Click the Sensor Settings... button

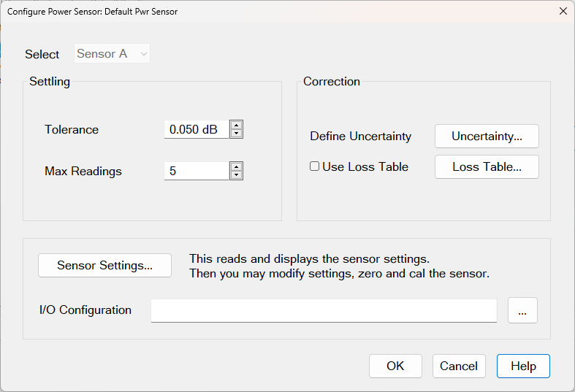pyautogui.click(x=104, y=266)
